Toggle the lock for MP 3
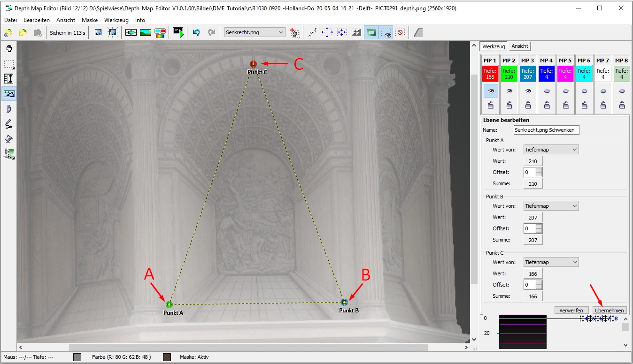Viewport: 633px width, 364px height. (528, 106)
